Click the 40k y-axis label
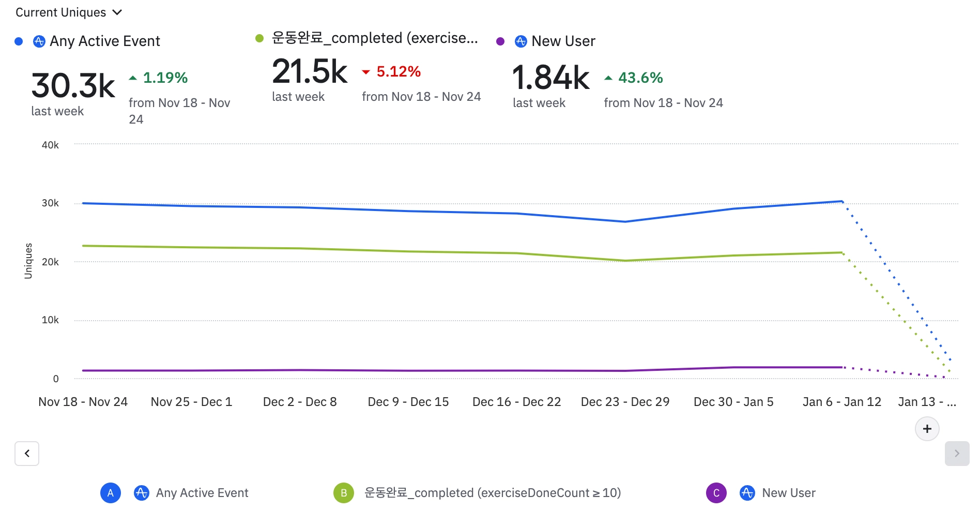The height and width of the screenshot is (511, 980). click(50, 145)
